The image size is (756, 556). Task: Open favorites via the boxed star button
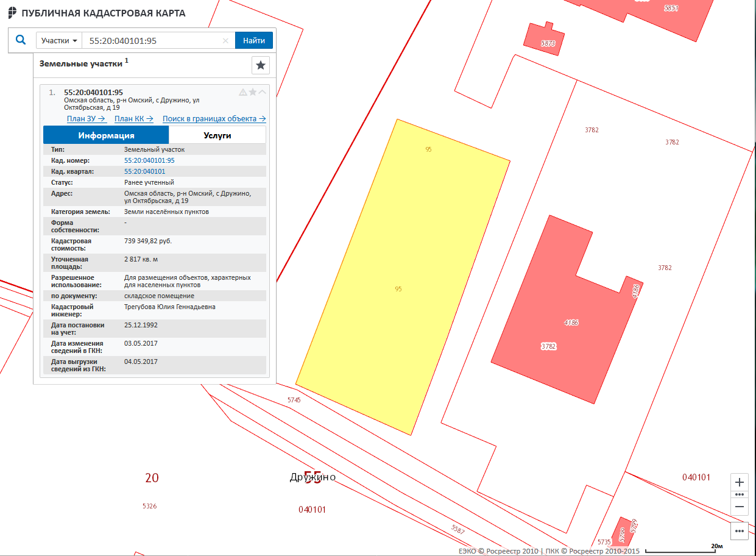coord(261,65)
